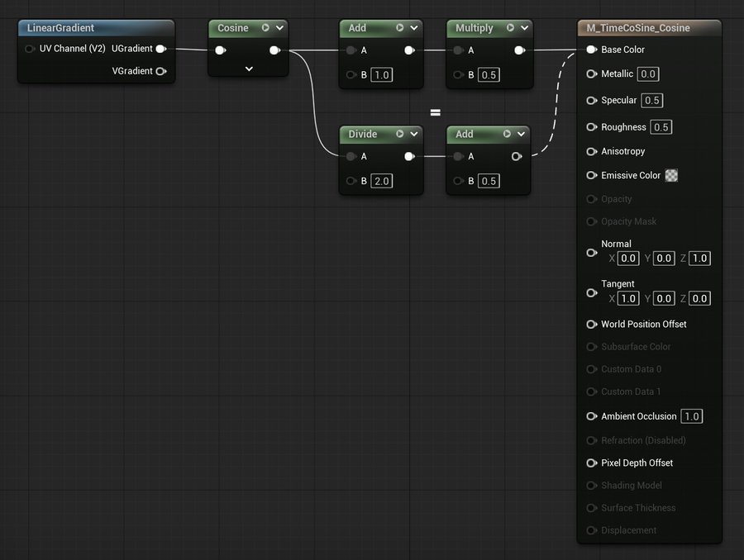This screenshot has height=560, width=744.
Task: Edit the Ambient Occlusion value 1.0
Action: 692,416
